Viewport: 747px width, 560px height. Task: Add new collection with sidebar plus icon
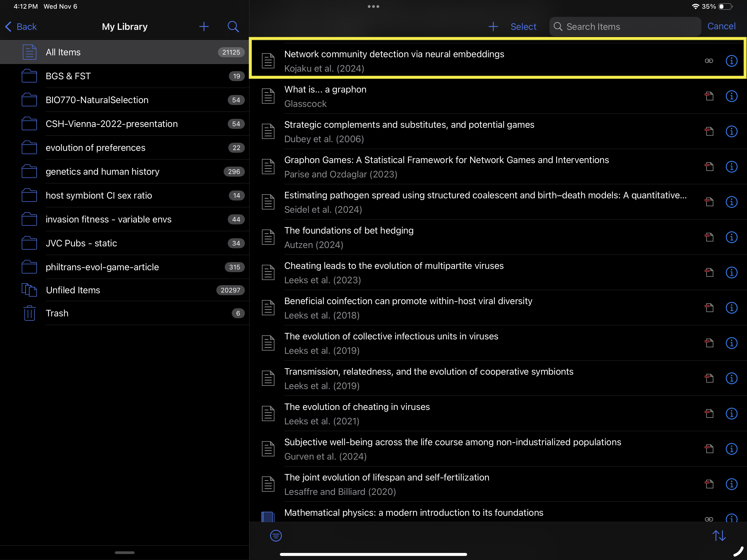[204, 27]
